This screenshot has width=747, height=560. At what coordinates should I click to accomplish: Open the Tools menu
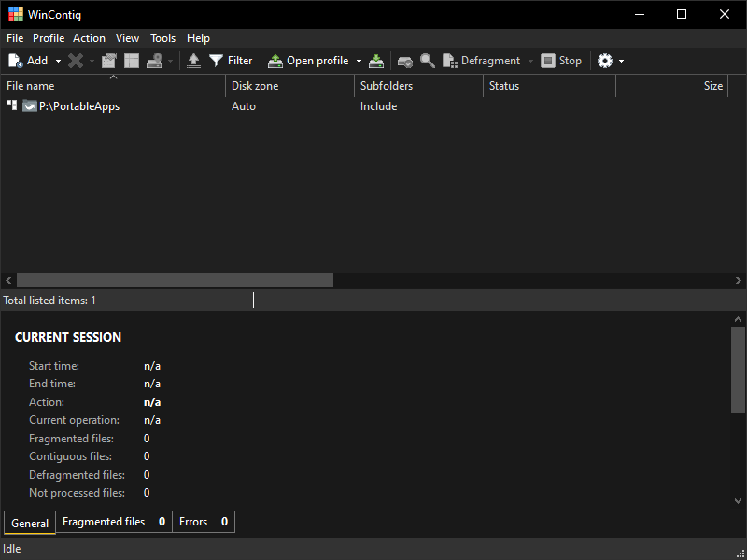click(x=162, y=38)
